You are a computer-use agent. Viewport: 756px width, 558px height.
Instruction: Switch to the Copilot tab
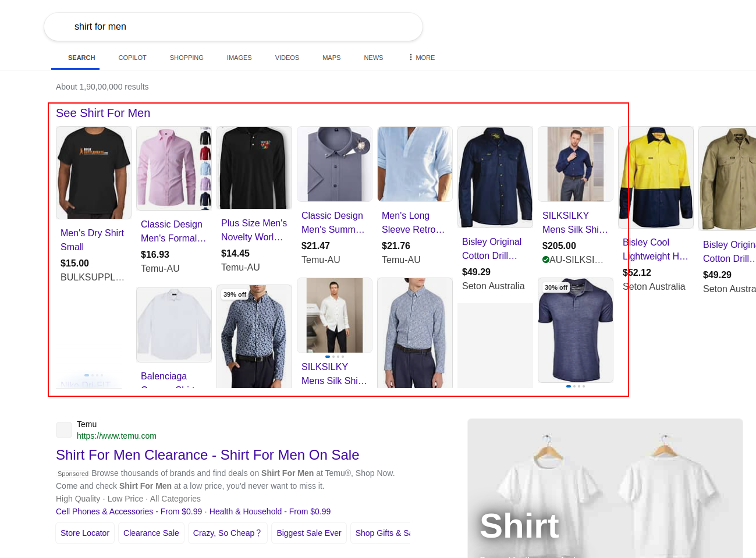(132, 58)
